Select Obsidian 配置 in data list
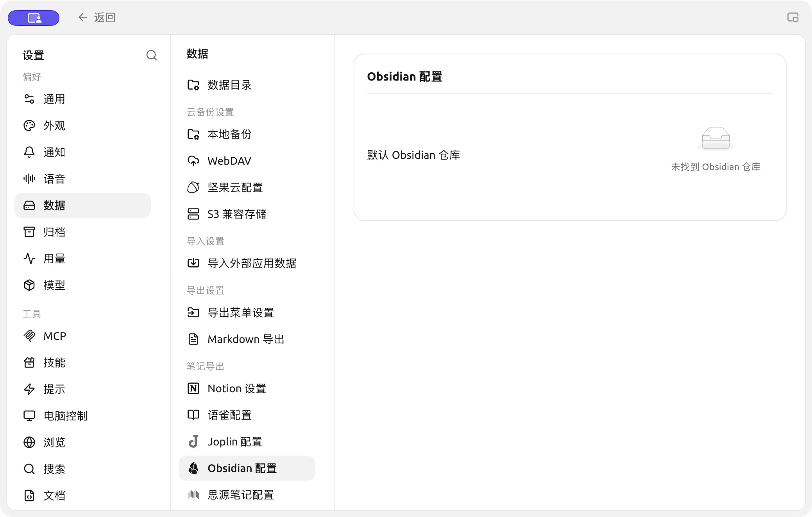 [x=247, y=468]
